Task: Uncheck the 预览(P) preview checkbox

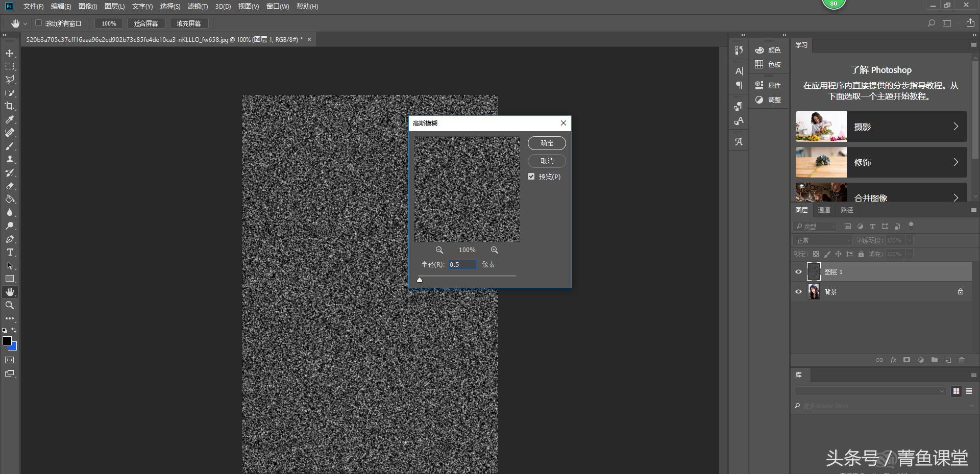Action: pos(531,177)
